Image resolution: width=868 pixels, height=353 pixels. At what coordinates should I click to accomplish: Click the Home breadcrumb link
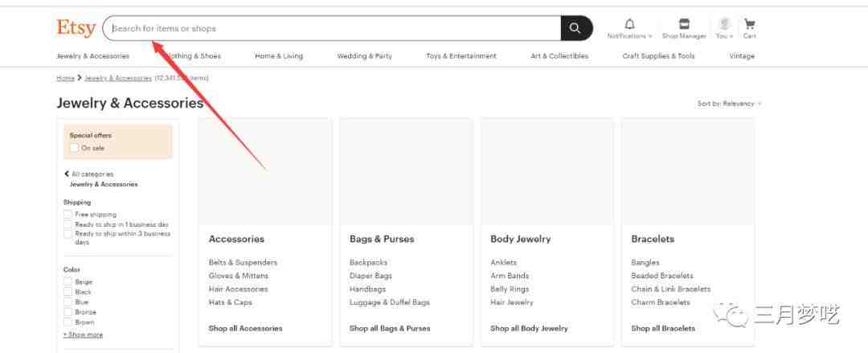pos(65,78)
